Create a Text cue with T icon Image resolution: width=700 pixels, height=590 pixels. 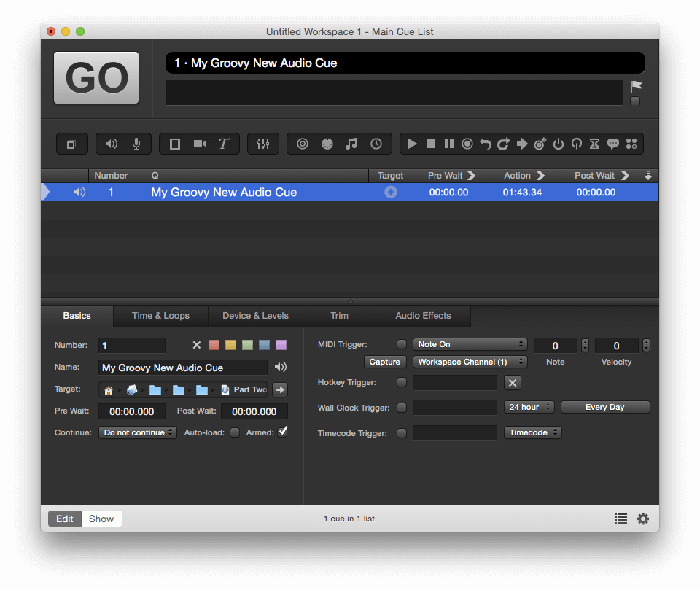coord(224,144)
